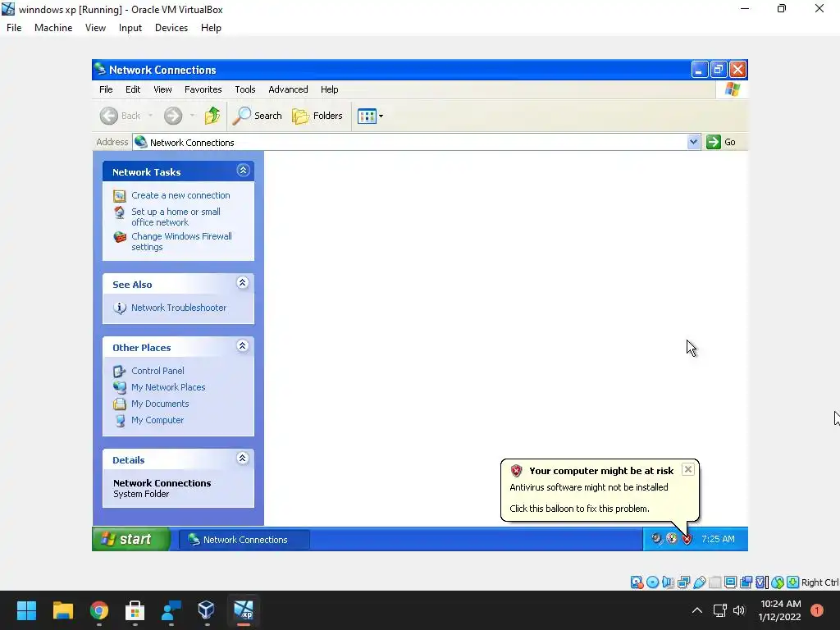The height and width of the screenshot is (630, 840).
Task: Open the VirtualBox Input menu
Action: [130, 28]
